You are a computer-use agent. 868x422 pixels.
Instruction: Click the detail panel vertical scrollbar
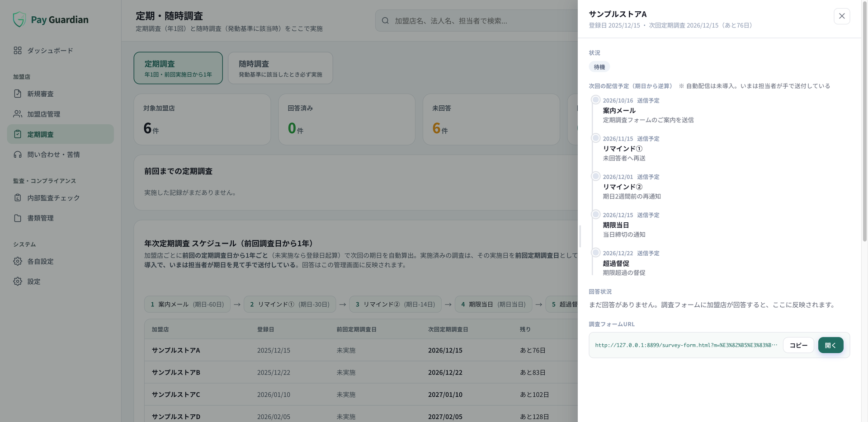[864, 122]
